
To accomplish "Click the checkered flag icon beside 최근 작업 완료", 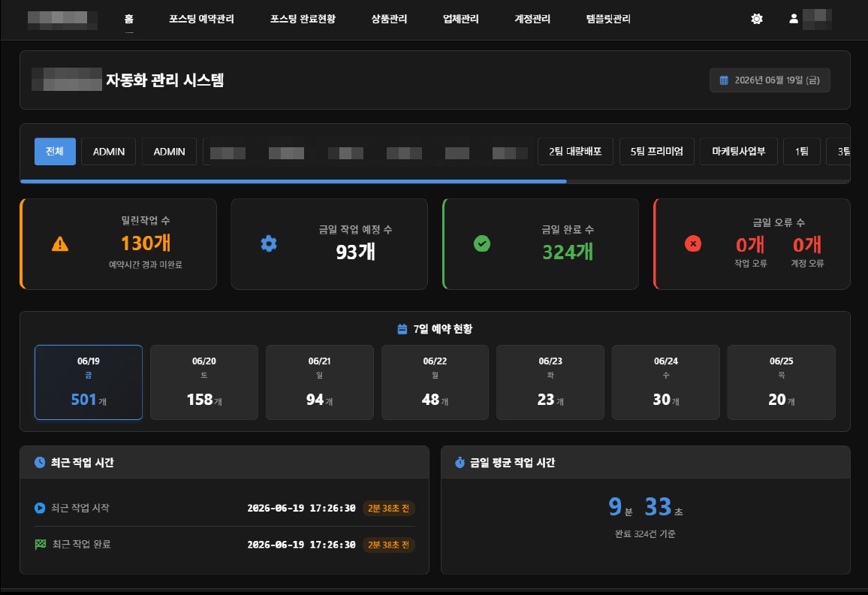I will click(41, 544).
